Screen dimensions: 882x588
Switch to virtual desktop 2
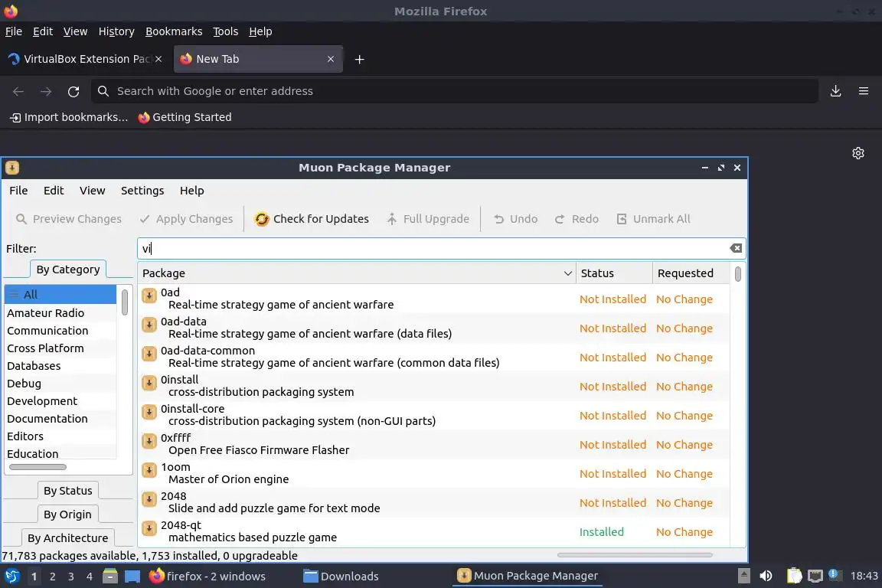pos(52,577)
